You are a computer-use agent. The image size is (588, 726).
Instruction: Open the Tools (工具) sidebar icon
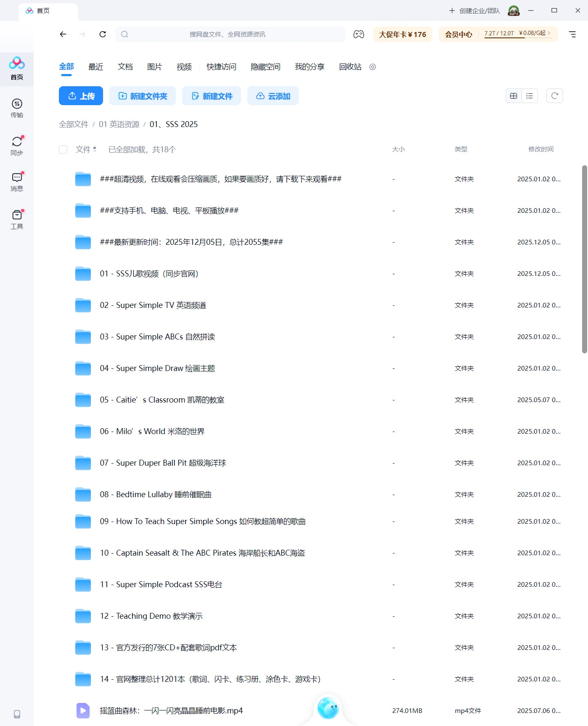[17, 220]
